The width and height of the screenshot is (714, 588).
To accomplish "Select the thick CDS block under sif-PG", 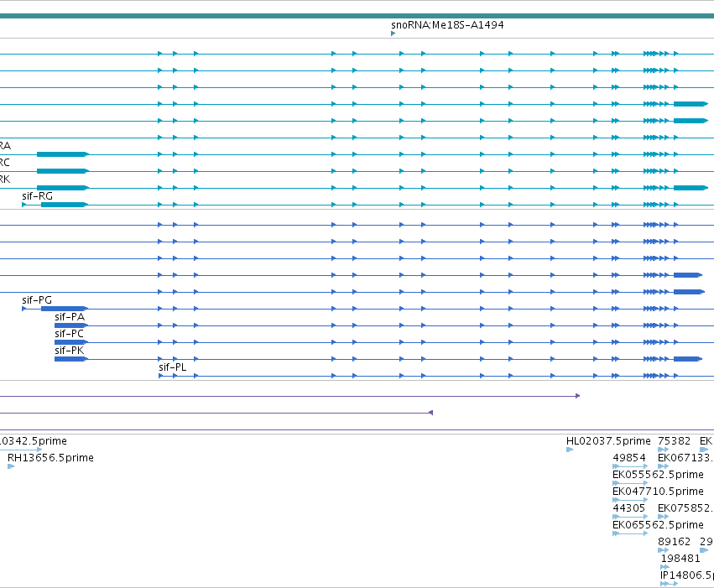I will 65,309.
